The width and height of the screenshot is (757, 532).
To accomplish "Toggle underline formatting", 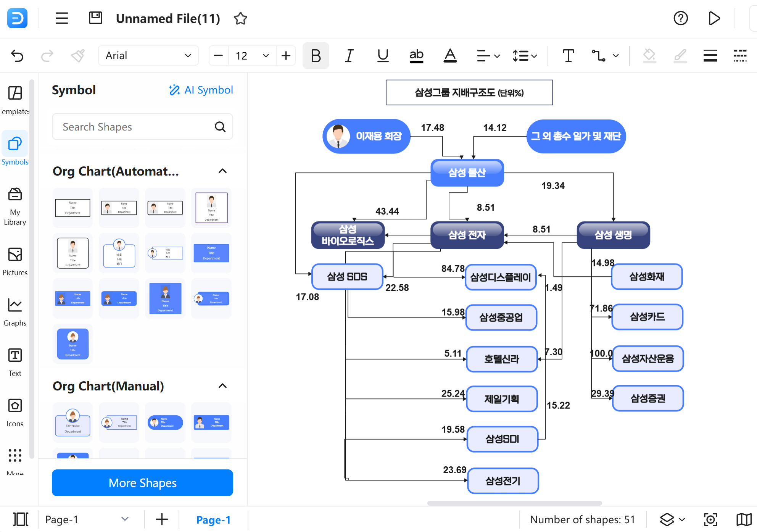I will [x=383, y=56].
